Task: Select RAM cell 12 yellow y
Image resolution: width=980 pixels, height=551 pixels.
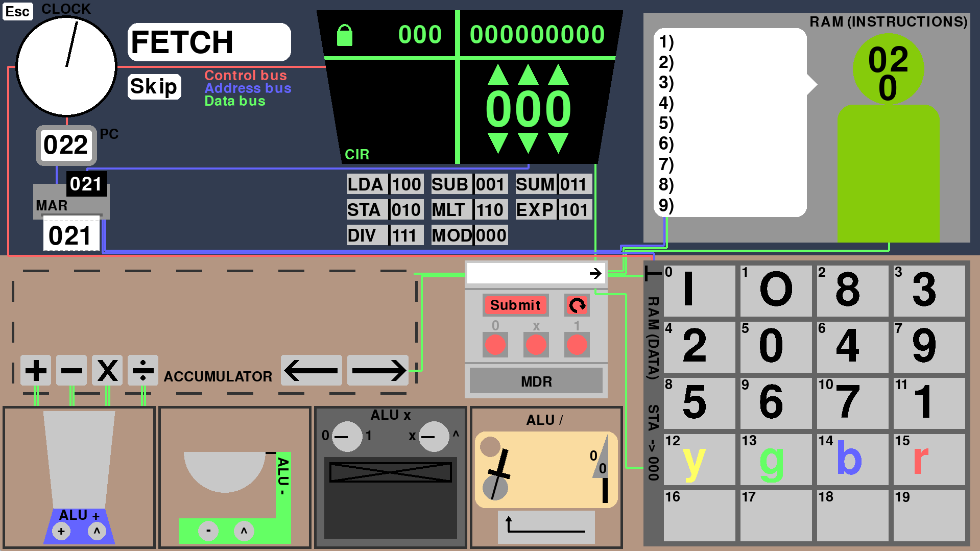Action: click(699, 459)
